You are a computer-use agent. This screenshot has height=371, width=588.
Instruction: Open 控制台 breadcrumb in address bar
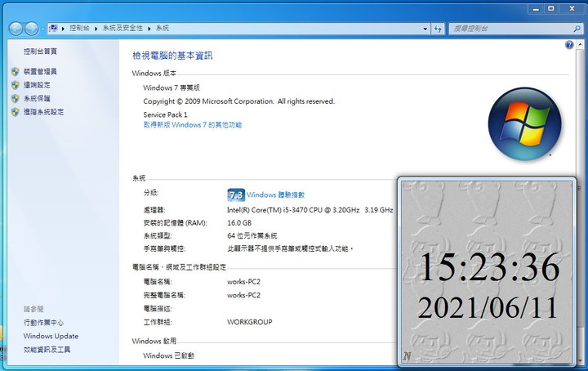[79, 28]
